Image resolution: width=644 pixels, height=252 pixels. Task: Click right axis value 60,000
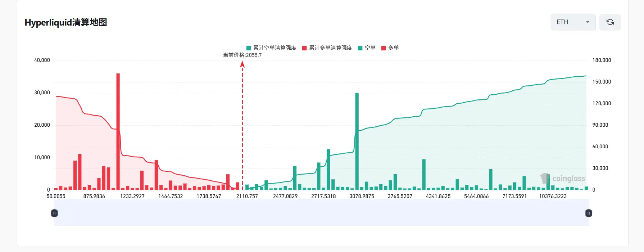click(x=600, y=147)
